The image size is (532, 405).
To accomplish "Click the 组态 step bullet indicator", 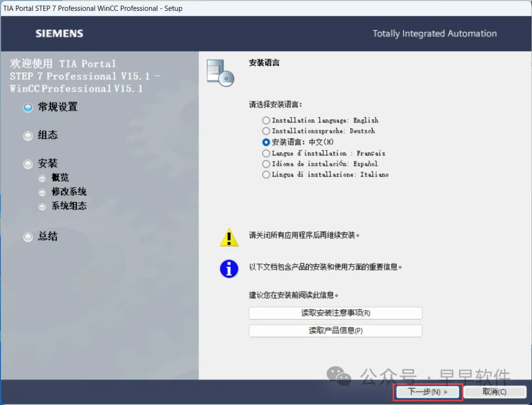I will (x=28, y=136).
